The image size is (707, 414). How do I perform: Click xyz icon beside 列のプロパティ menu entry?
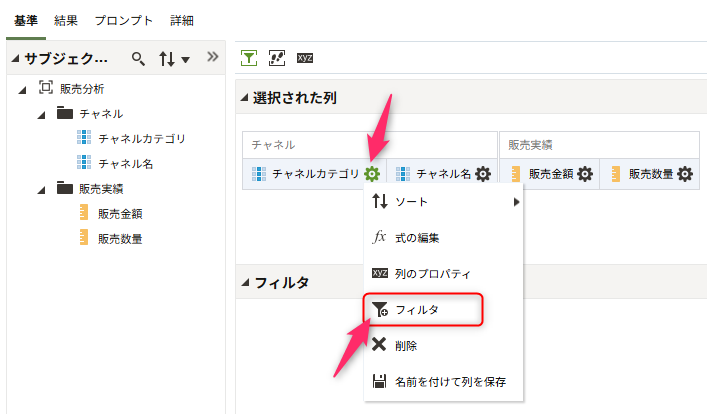380,273
